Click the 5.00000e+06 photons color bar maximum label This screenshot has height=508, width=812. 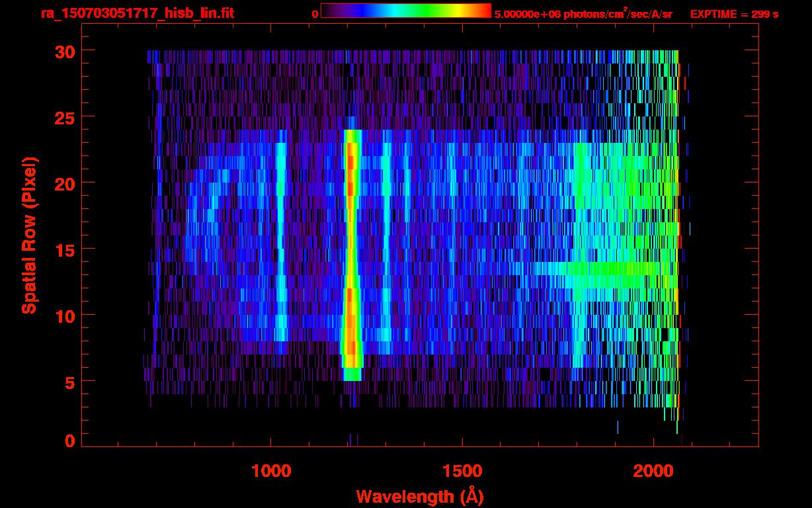[x=583, y=14]
